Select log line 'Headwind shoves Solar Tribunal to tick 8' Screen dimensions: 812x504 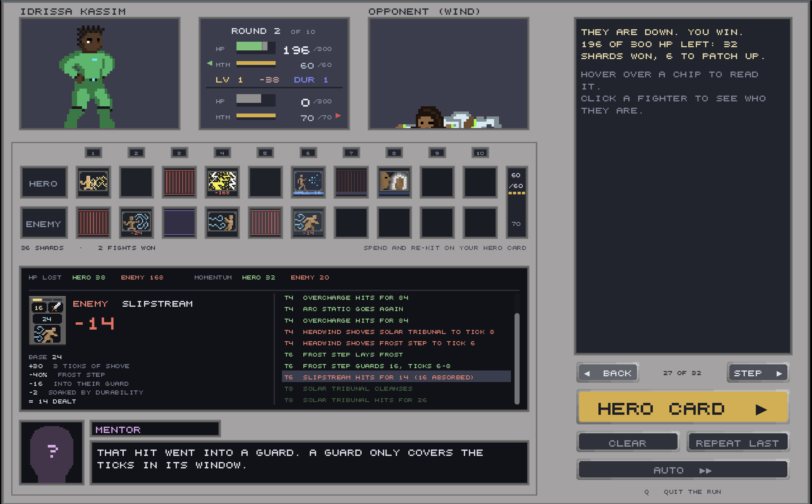[396, 332]
